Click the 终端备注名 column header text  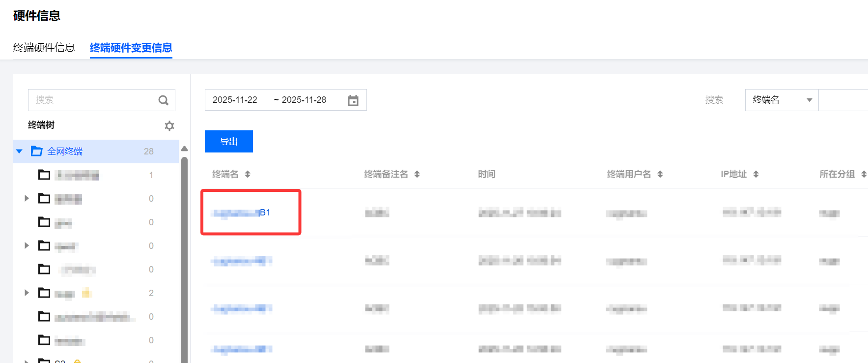[x=386, y=174]
